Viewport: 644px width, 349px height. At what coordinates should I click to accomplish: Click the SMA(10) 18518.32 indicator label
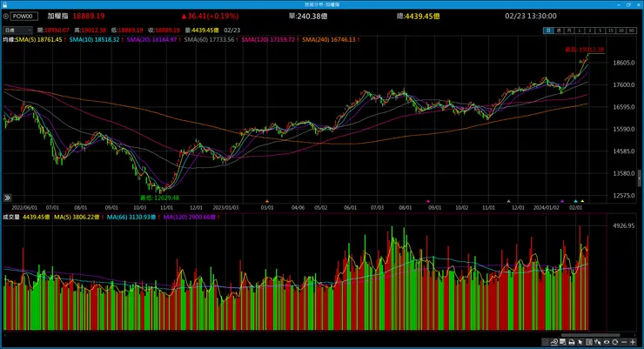tap(94, 40)
